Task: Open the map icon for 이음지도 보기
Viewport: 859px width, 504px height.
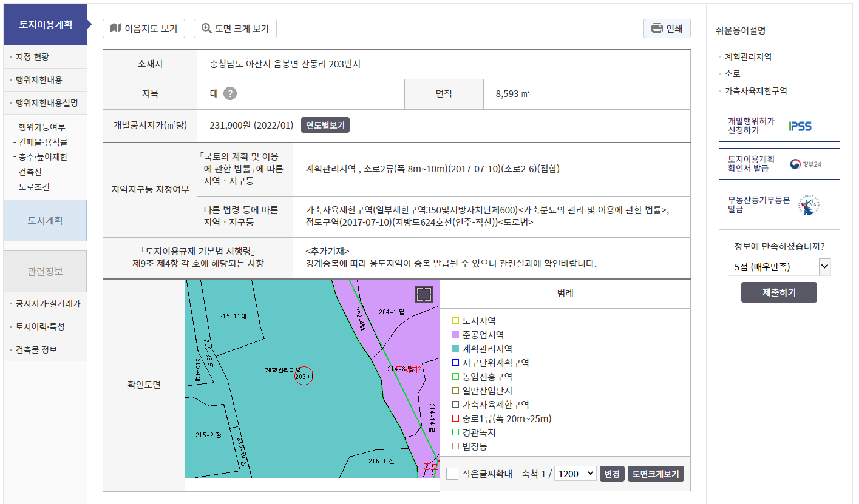Action: [115, 29]
